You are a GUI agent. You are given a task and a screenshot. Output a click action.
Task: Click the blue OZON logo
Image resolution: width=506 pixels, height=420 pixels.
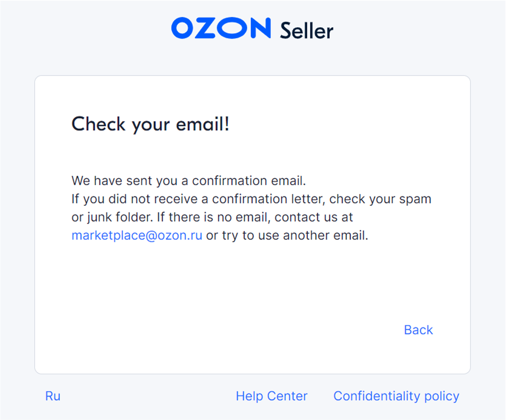pyautogui.click(x=221, y=28)
